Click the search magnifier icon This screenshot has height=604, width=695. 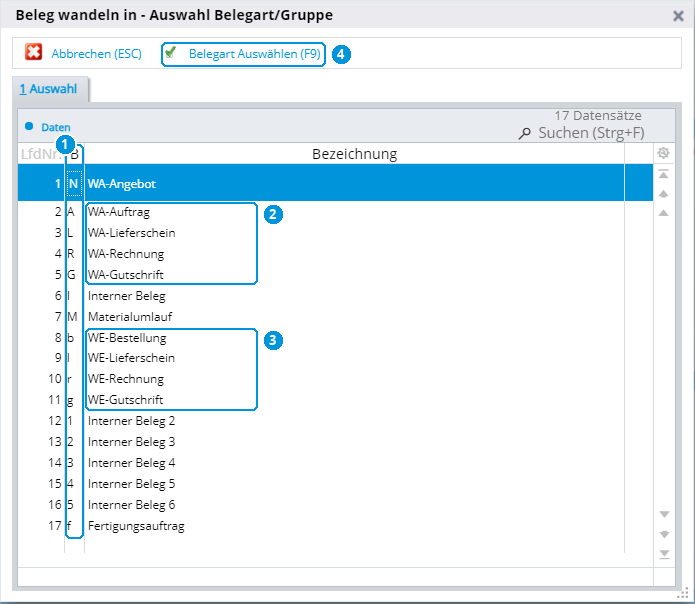(525, 133)
